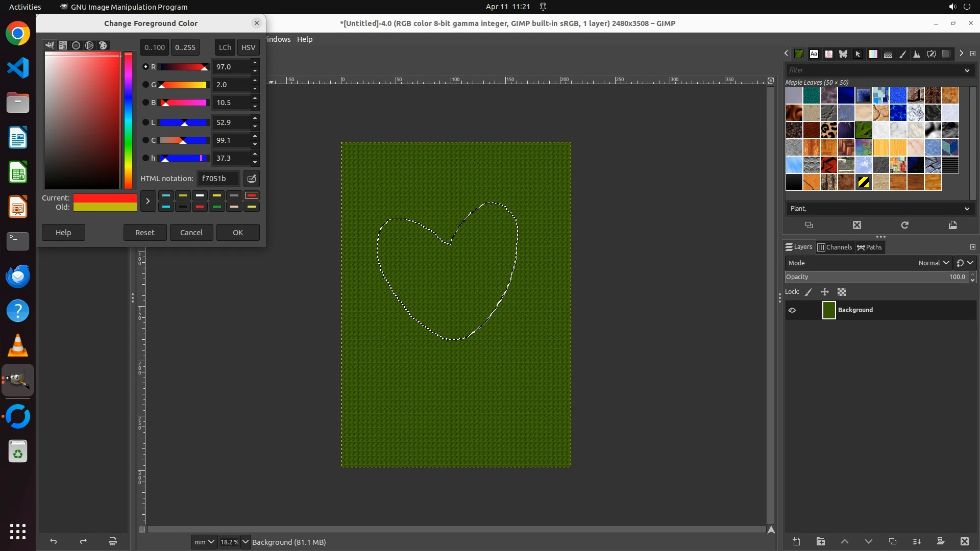Switch to the Channels tab

click(835, 247)
